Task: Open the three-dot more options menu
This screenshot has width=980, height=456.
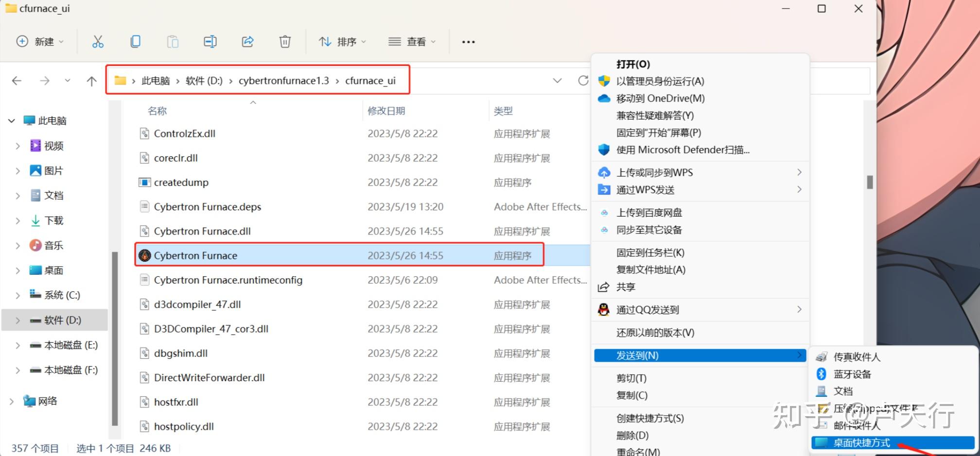Action: (468, 42)
